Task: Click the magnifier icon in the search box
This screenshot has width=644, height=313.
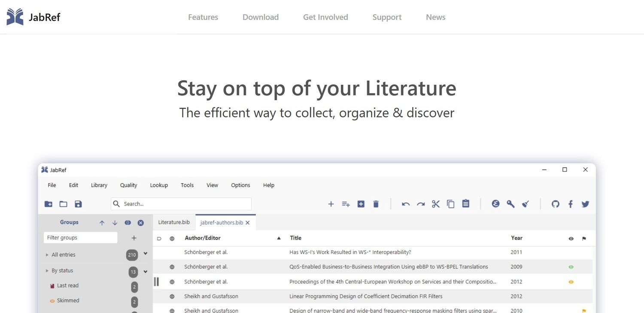Action: pyautogui.click(x=116, y=204)
